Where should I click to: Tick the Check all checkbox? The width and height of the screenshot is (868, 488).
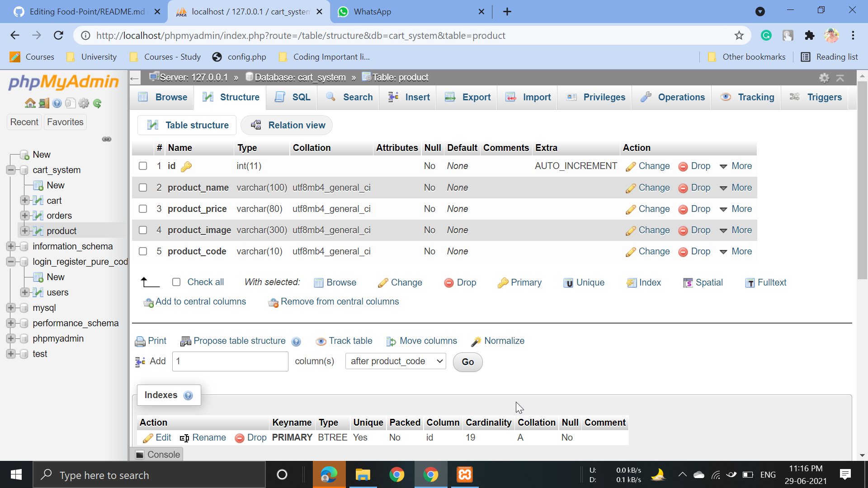pyautogui.click(x=176, y=282)
